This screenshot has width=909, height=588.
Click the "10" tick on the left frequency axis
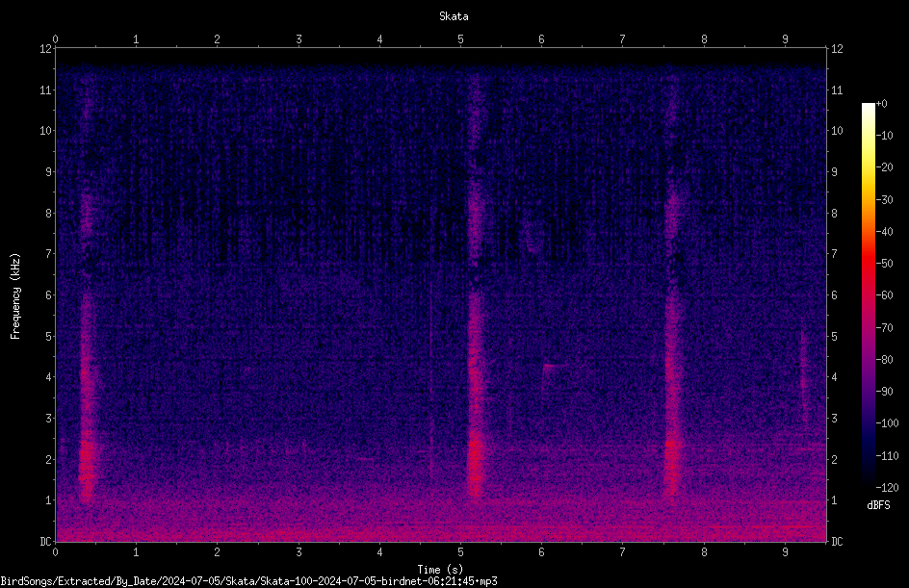(46, 131)
